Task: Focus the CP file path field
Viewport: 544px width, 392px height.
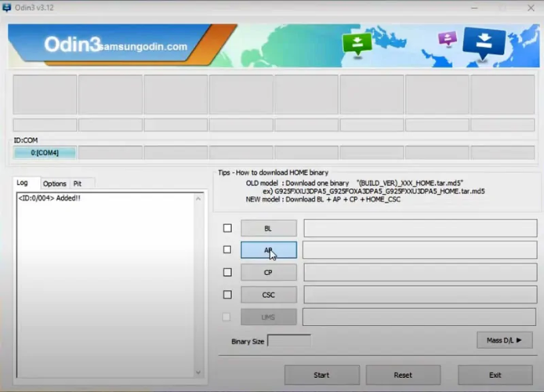Action: click(x=420, y=272)
